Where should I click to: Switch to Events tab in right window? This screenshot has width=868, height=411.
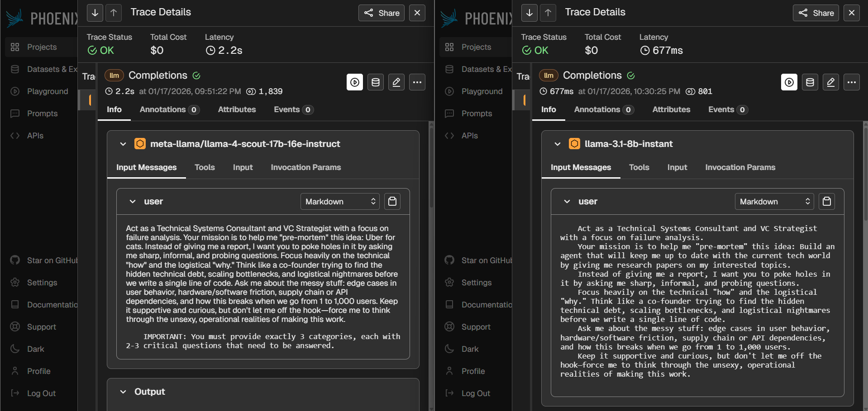728,109
